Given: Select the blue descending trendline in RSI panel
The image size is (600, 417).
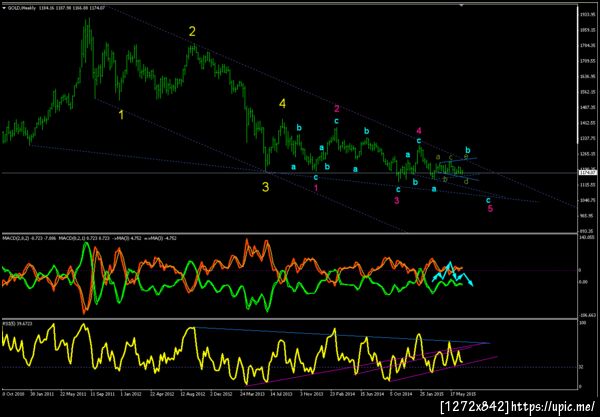Looking at the screenshot, I should [343, 336].
